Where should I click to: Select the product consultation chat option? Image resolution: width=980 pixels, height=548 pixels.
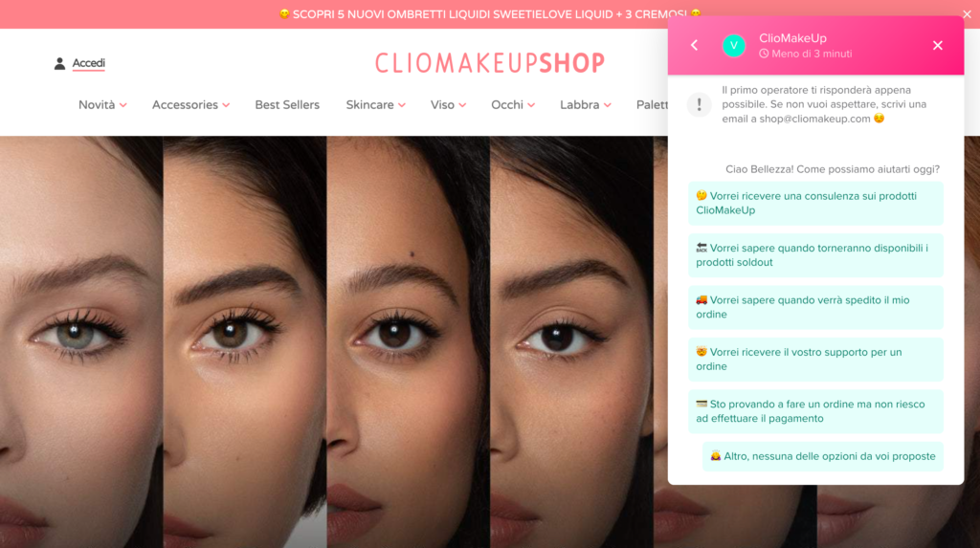click(815, 203)
